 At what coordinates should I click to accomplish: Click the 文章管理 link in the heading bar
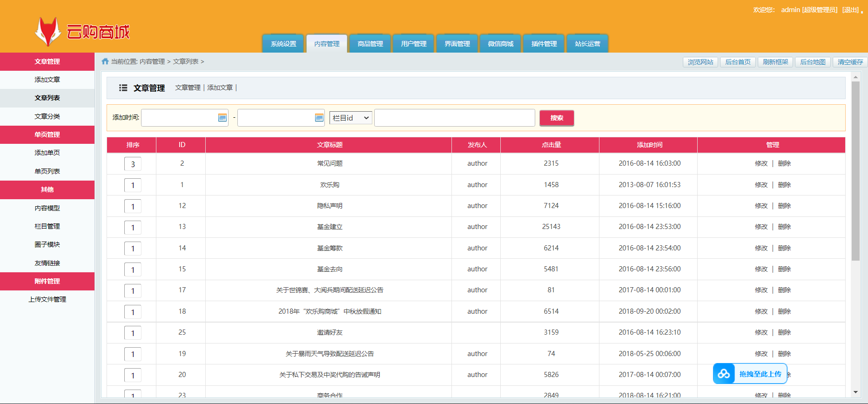(188, 88)
